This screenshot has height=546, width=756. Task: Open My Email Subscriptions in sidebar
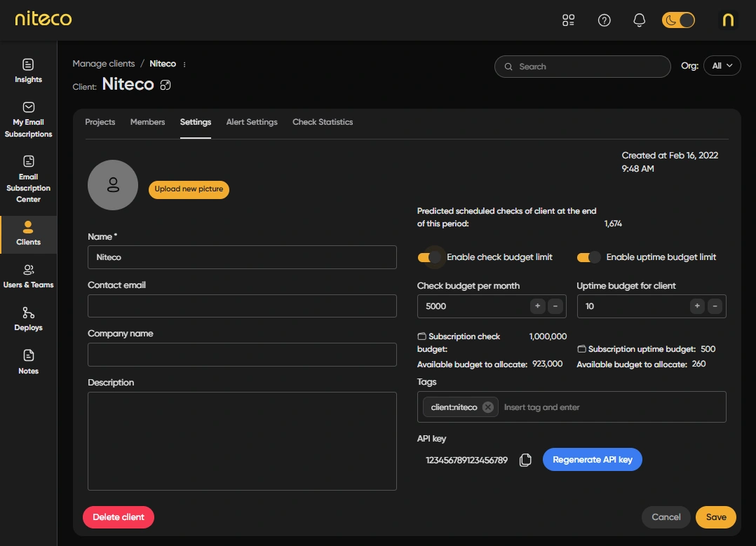point(29,120)
